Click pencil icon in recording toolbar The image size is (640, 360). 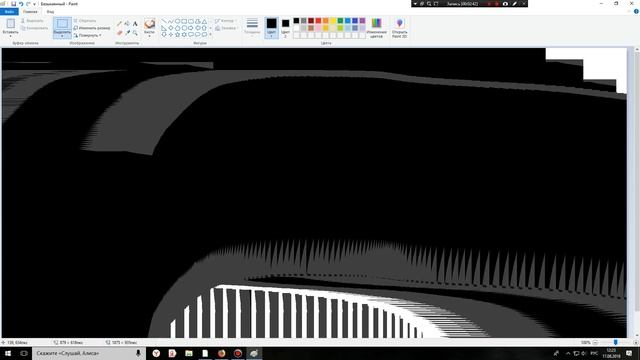point(515,4)
